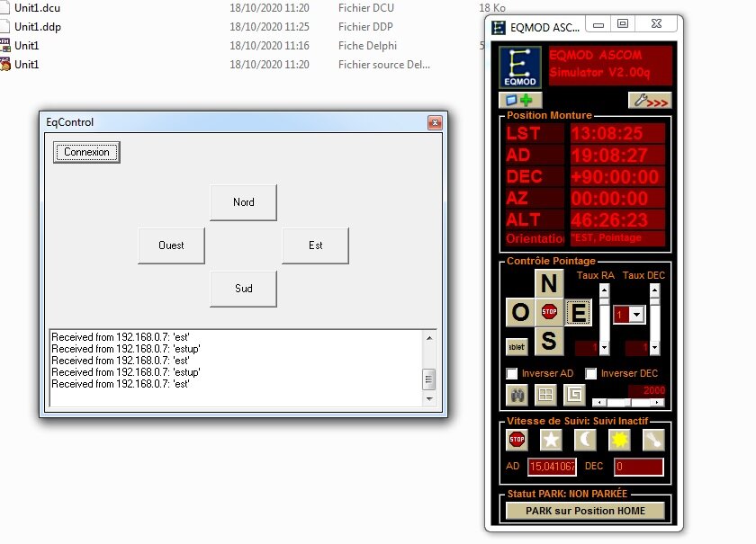Click the Nord button in EqControl
Image resolution: width=756 pixels, height=544 pixels.
(244, 202)
